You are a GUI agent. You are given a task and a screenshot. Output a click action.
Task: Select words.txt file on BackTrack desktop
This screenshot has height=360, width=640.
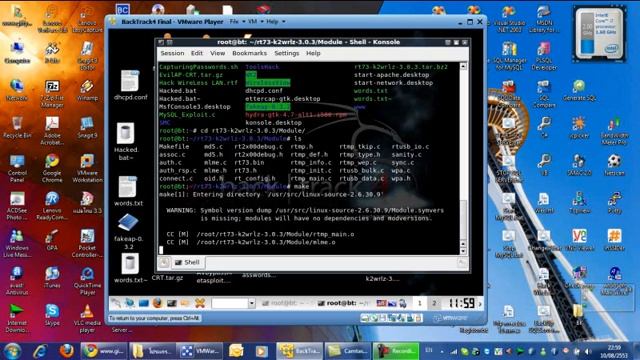(128, 191)
